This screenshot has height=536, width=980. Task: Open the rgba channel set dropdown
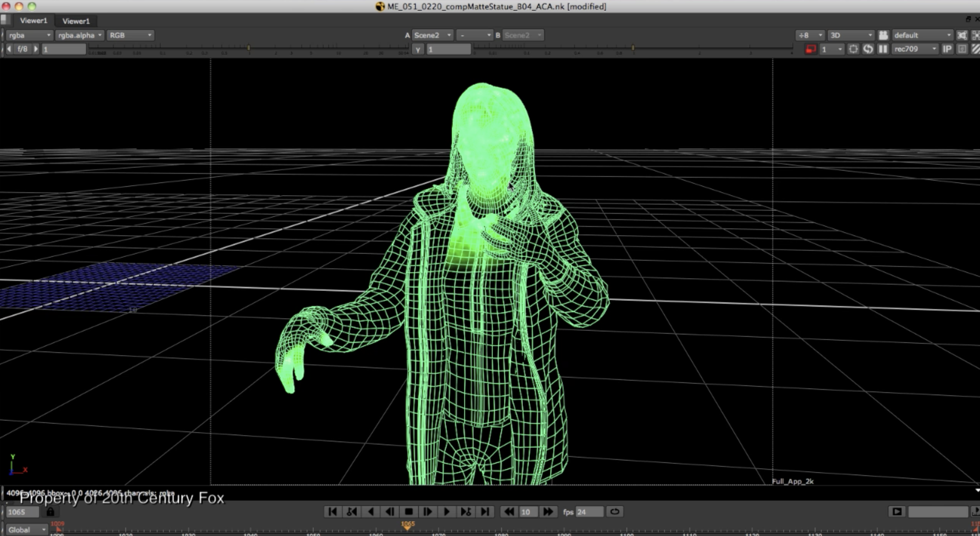[29, 35]
